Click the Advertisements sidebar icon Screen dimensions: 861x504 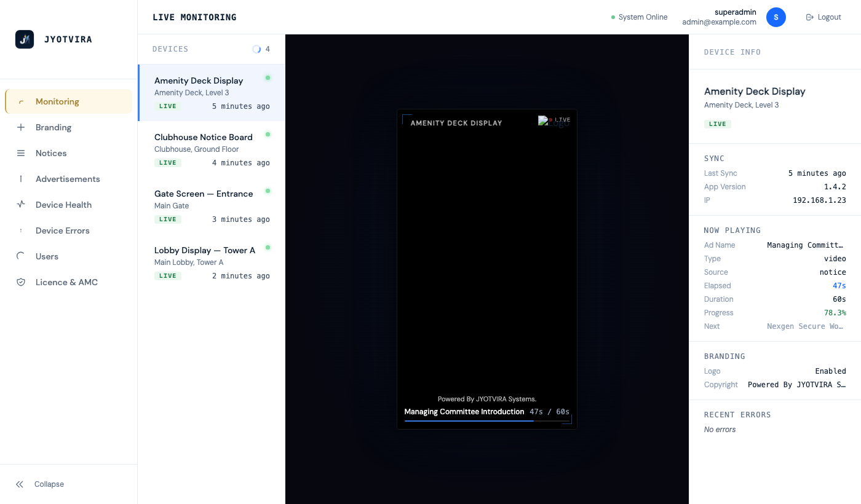21,179
